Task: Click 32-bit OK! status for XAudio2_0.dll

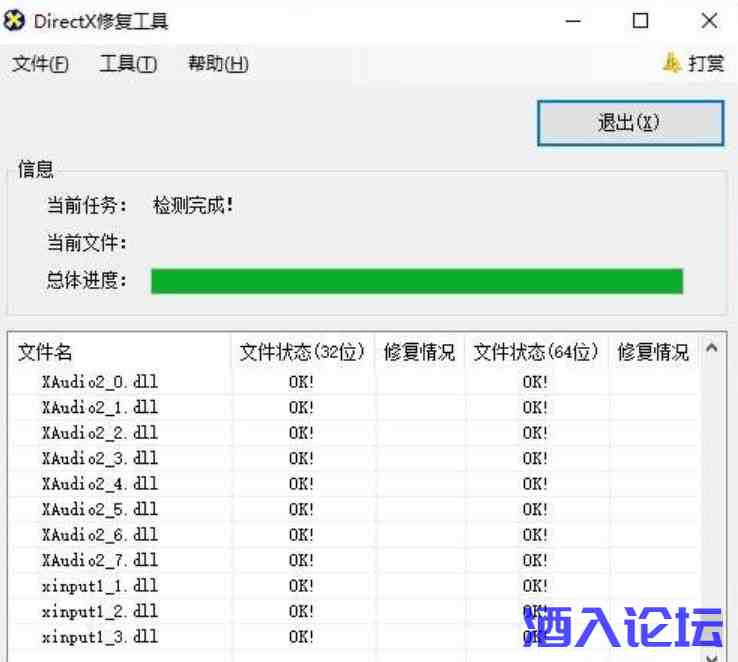Action: coord(301,382)
